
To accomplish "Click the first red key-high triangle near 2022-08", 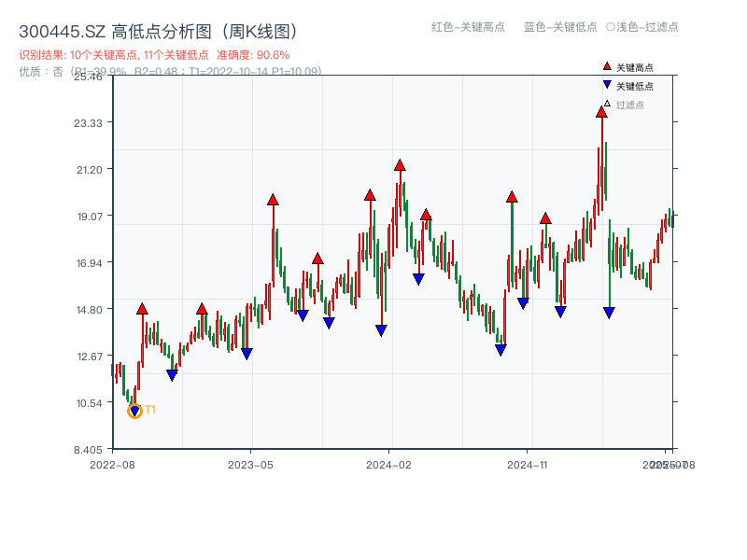I will [x=142, y=306].
